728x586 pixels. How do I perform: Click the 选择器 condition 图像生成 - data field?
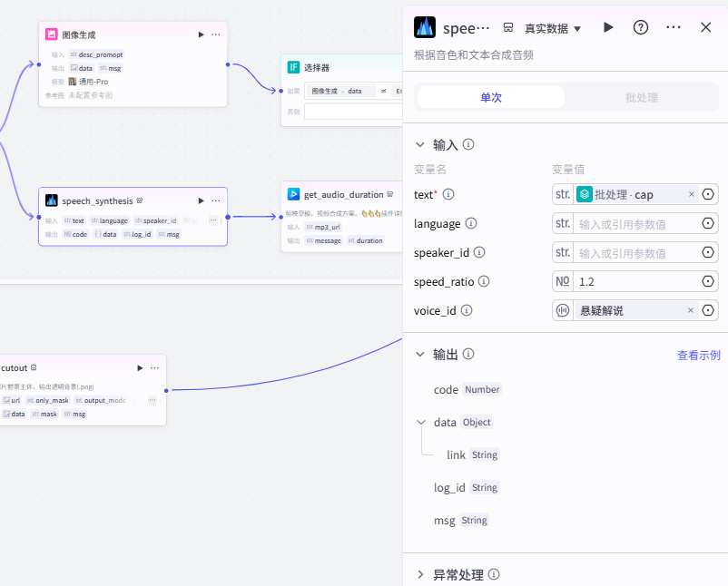(x=341, y=91)
